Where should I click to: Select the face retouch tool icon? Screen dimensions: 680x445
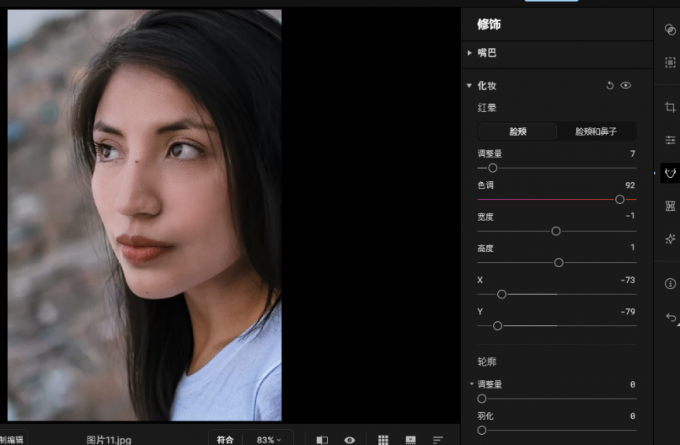coord(670,173)
